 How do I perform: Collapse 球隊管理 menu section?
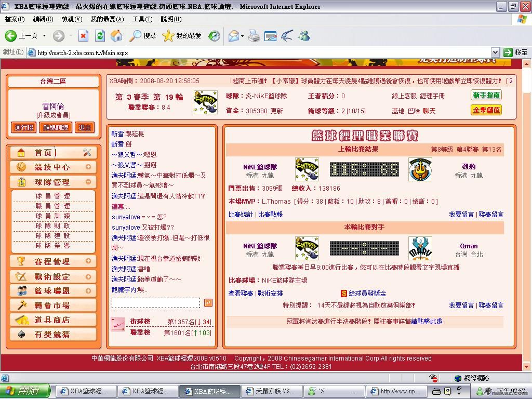[x=88, y=182]
